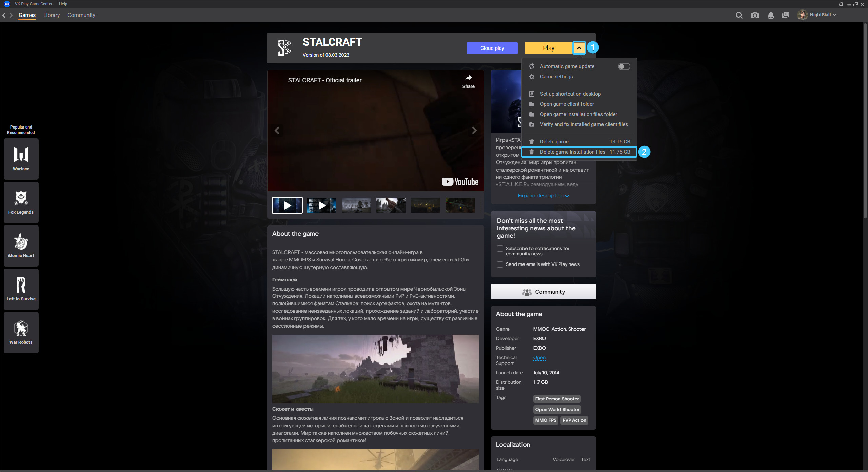The image size is (868, 472).
Task: Click the PVP Action tag
Action: [574, 420]
